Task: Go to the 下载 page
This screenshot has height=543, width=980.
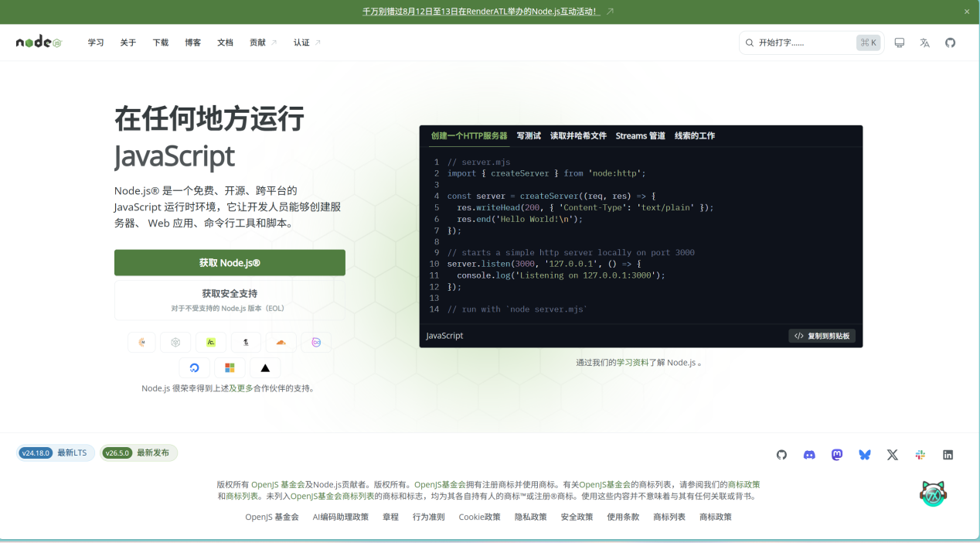Action: coord(161,43)
